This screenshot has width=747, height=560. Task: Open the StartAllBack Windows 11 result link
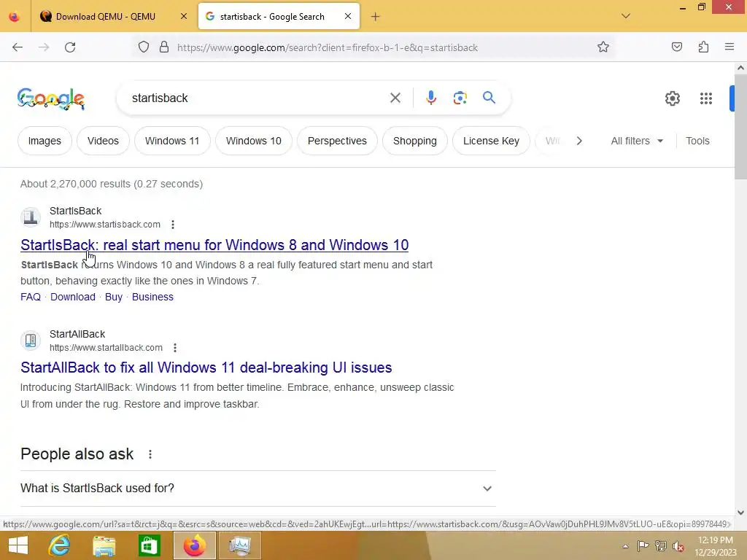206,367
